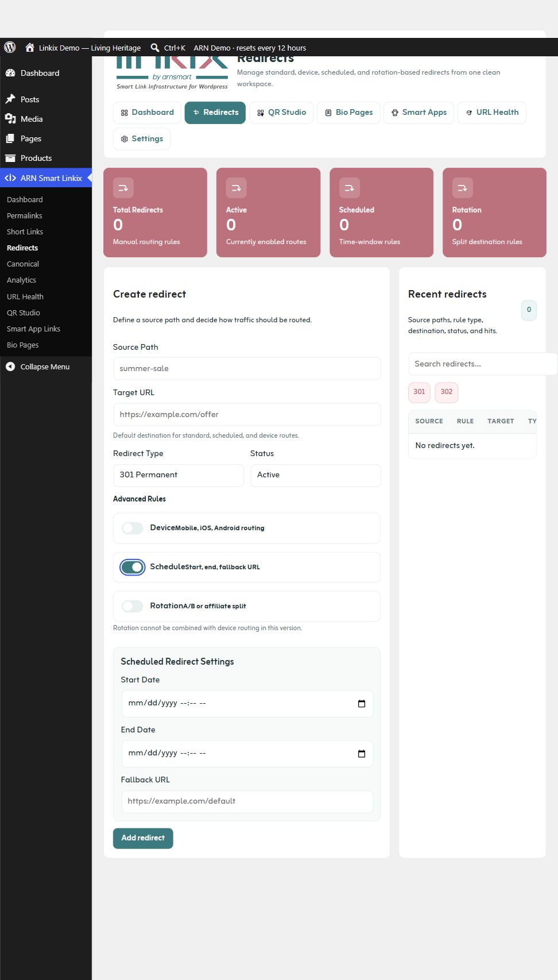Click the End Date input field
558x980 pixels.
(x=247, y=754)
